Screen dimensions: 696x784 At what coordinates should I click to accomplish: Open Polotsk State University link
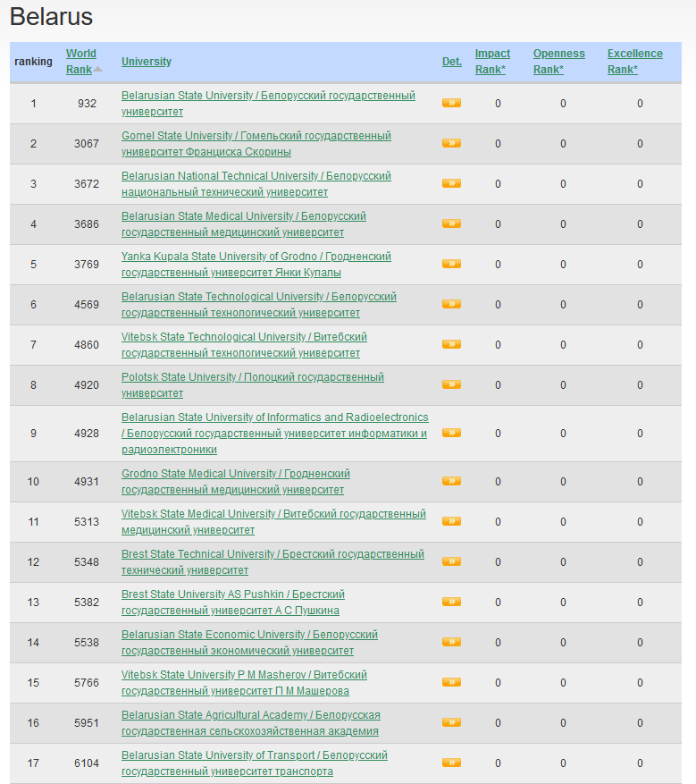253,385
